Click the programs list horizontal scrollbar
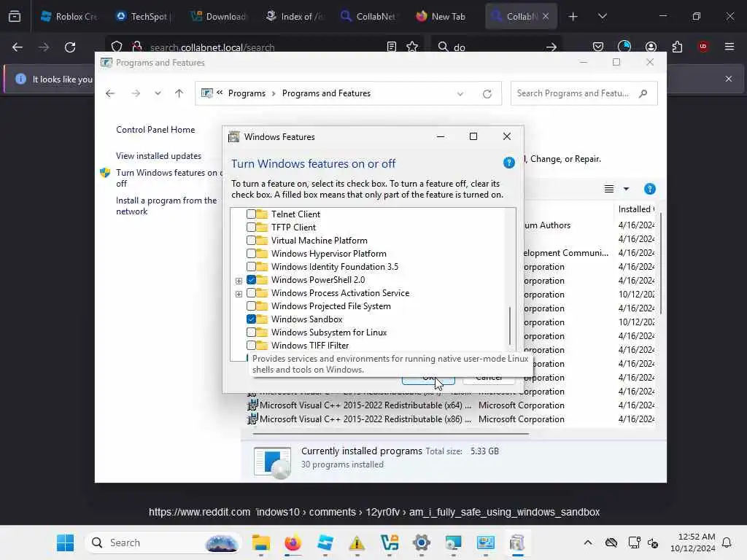 pyautogui.click(x=391, y=434)
